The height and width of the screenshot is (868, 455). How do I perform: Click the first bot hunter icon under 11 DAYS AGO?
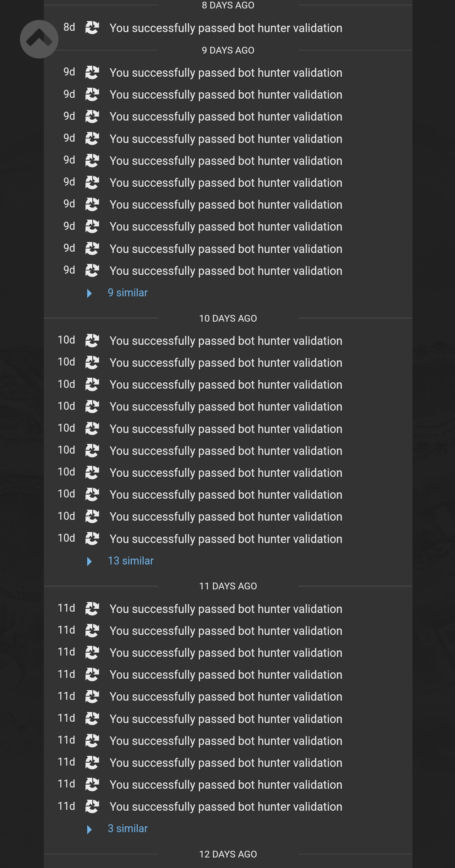coord(92,609)
